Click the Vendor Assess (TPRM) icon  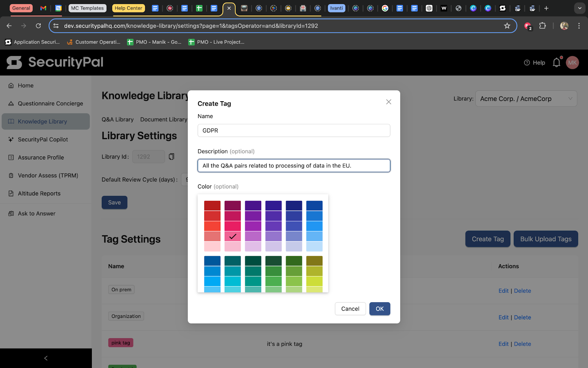11,176
